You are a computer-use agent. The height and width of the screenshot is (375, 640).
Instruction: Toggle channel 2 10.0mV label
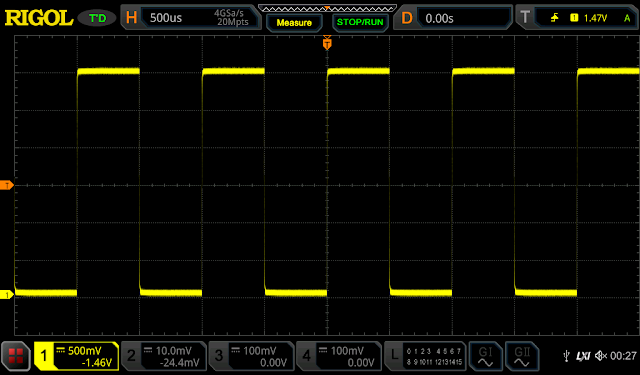164,356
